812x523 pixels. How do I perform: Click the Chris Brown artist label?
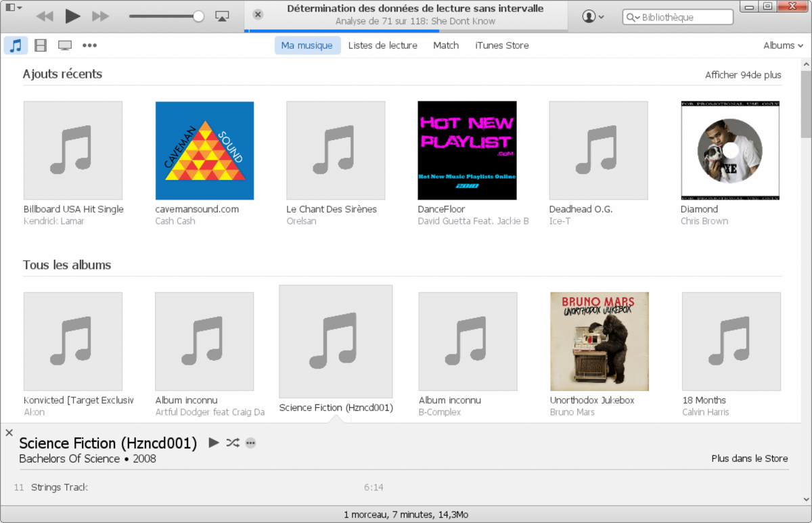click(704, 221)
